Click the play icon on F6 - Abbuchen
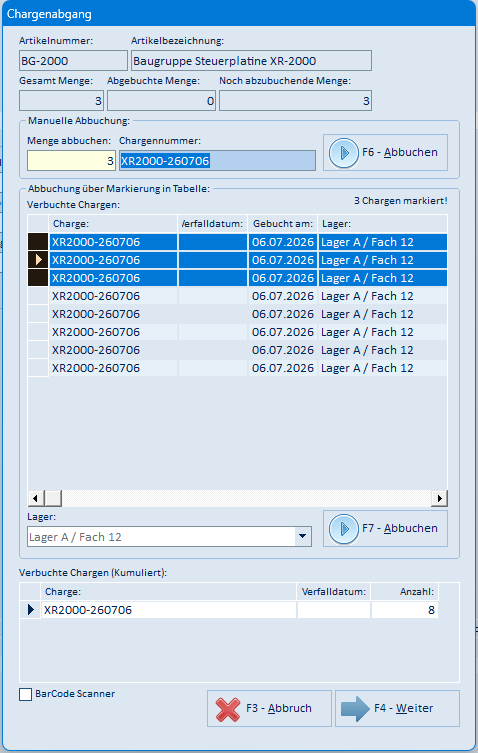 tap(343, 153)
